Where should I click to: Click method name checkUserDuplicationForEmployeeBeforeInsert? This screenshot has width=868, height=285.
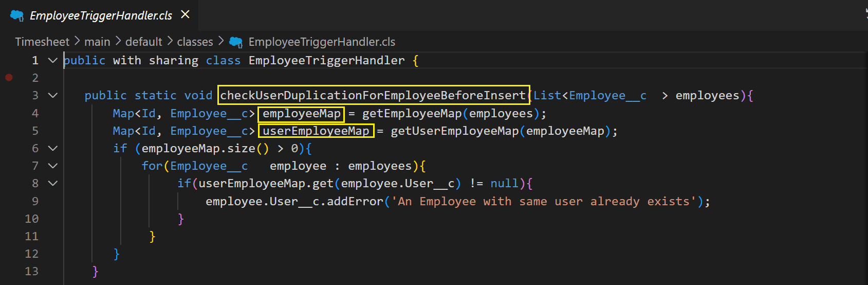pos(373,95)
